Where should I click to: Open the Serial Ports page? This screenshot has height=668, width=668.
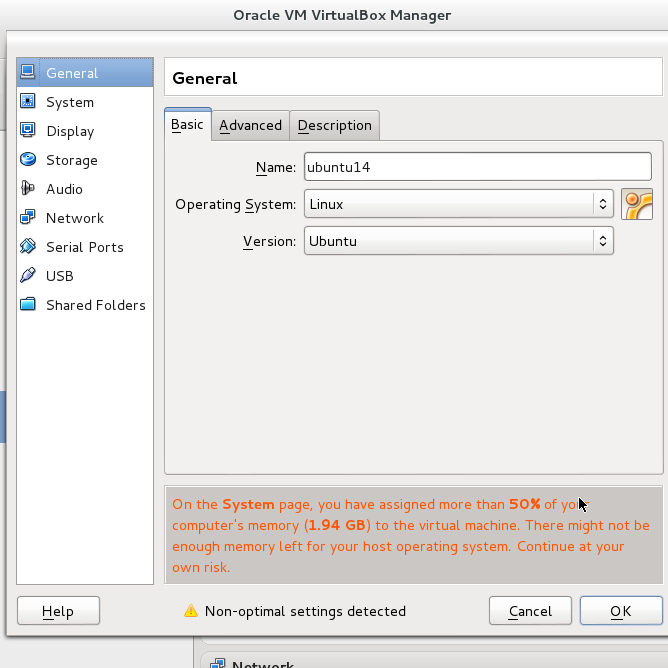click(85, 247)
